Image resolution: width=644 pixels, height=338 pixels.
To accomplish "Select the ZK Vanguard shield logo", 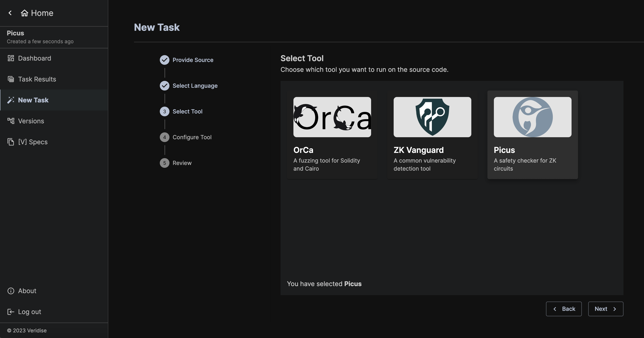I will 432,117.
